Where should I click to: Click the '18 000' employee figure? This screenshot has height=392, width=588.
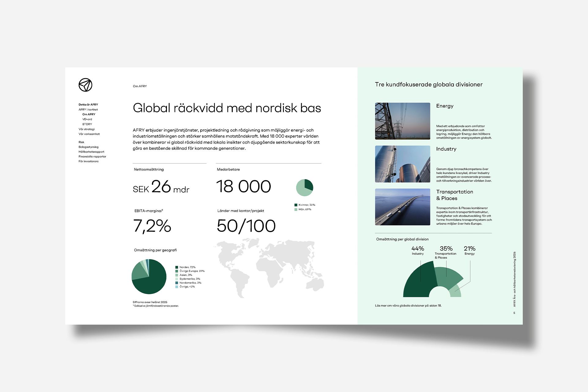[244, 187]
